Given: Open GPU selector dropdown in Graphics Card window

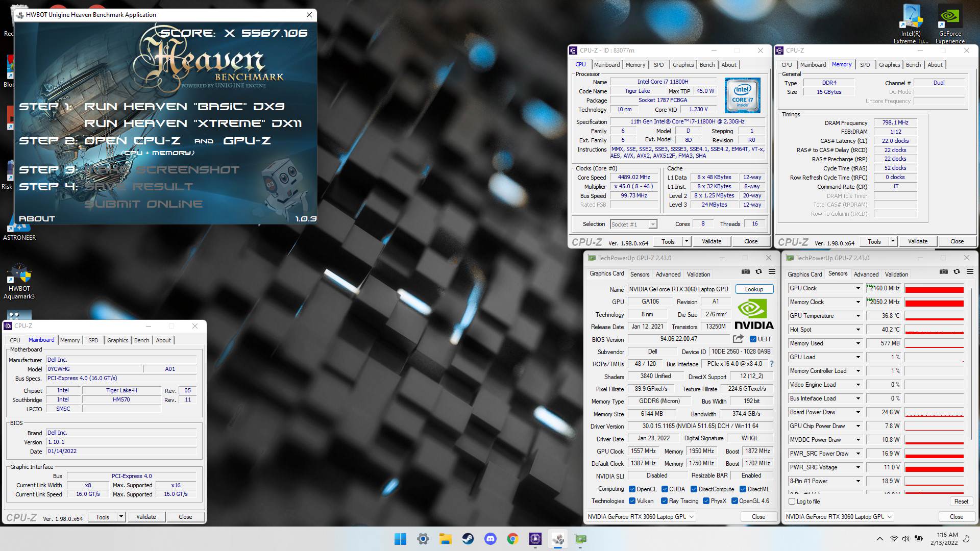Looking at the screenshot, I should pos(641,517).
